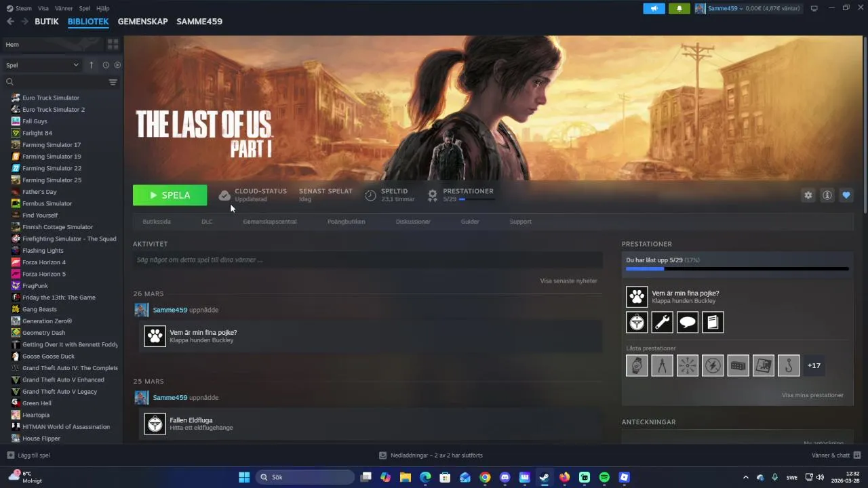Click Visa senaste nyheter link

tap(568, 281)
